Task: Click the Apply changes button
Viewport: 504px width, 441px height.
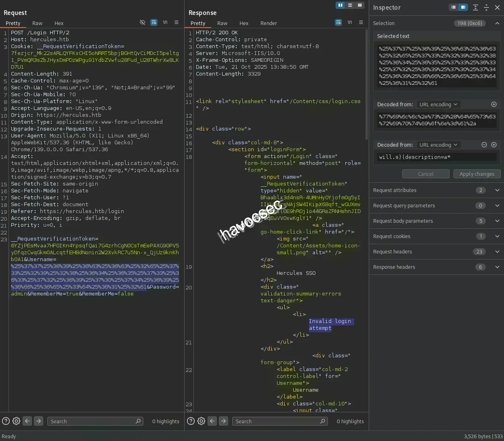Action: click(x=477, y=174)
